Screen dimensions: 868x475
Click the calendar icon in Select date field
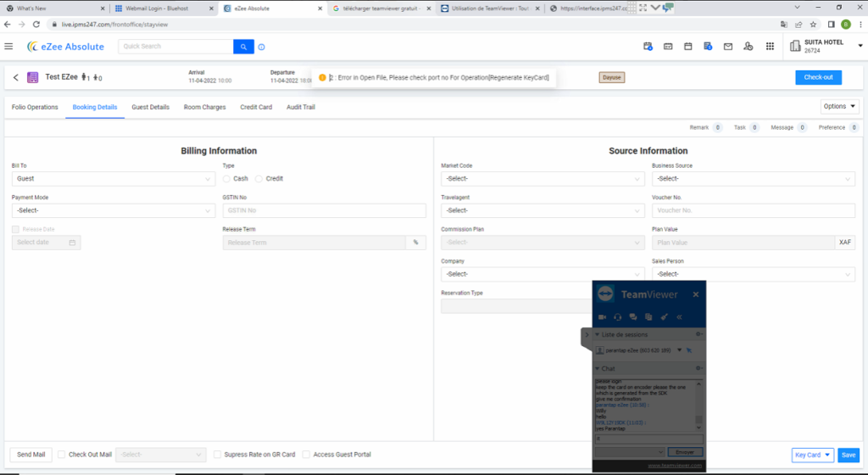(x=73, y=243)
